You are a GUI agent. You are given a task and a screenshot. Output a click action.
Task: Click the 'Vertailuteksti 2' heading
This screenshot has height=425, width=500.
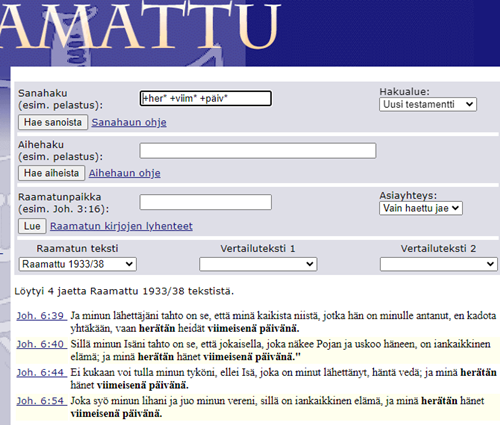(x=438, y=248)
